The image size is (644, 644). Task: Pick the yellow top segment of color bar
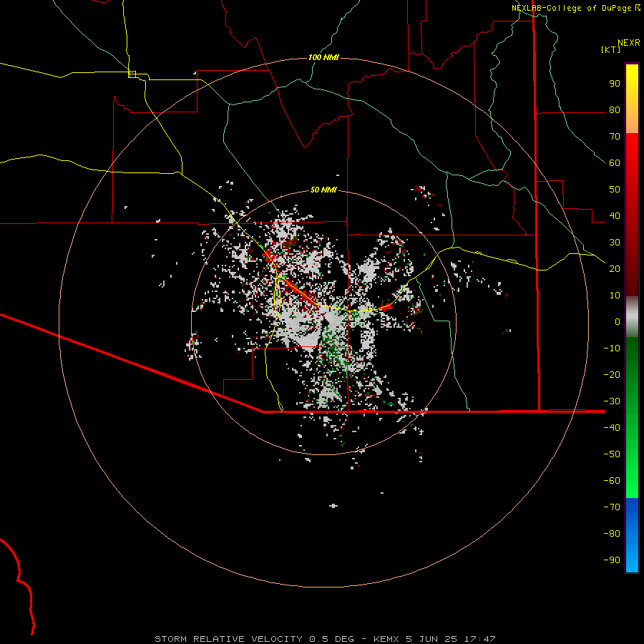632,98
